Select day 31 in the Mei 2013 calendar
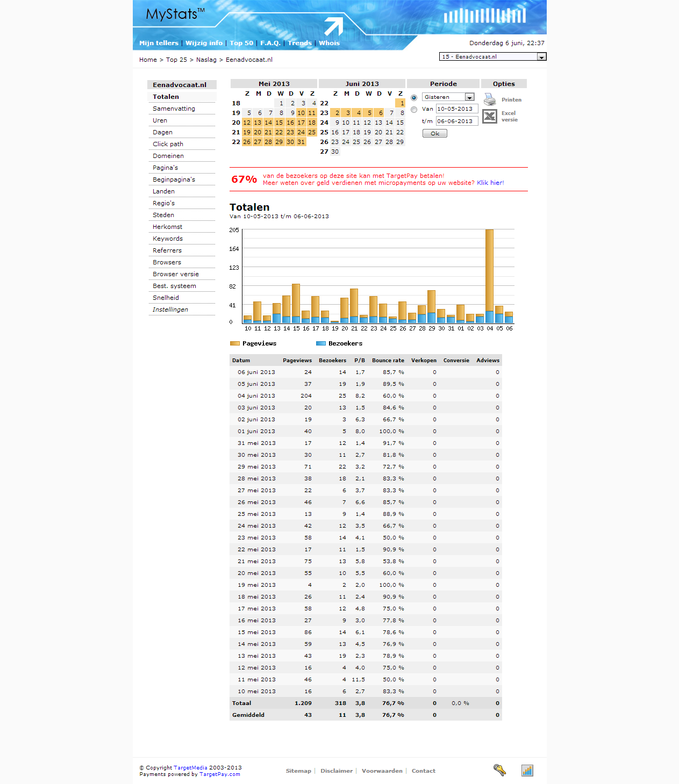 301,142
